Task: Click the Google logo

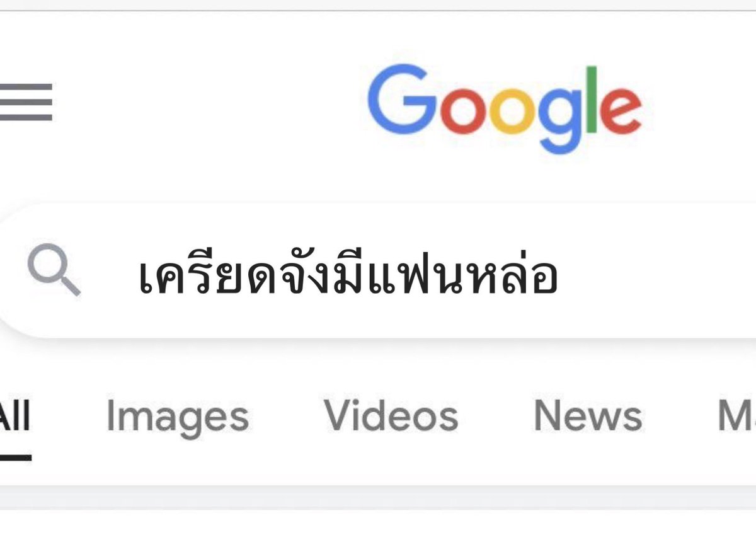Action: point(505,110)
